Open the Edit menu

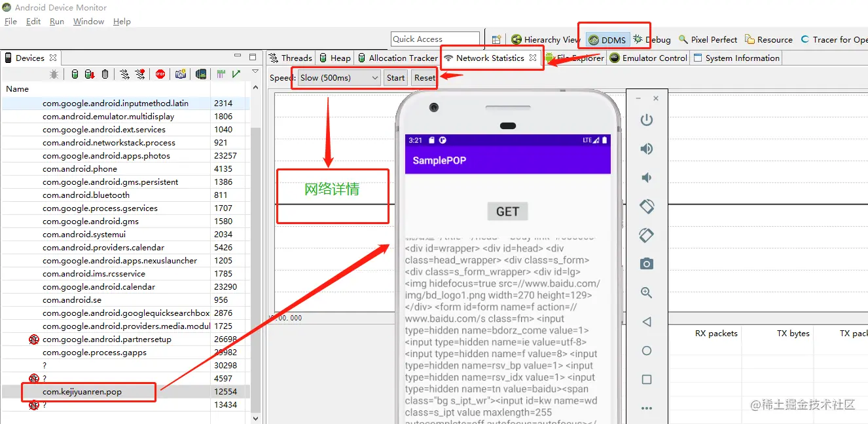coord(33,21)
